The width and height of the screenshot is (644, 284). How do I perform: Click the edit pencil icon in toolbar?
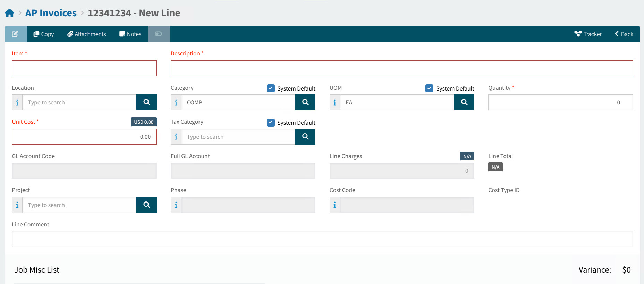coord(15,34)
